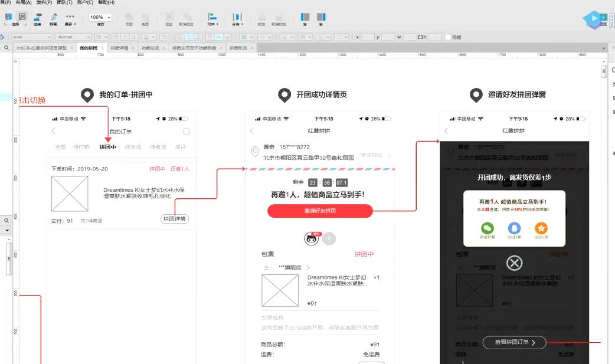Click the unlock widget icon
The height and width of the screenshot is (364, 615).
coord(279,17)
